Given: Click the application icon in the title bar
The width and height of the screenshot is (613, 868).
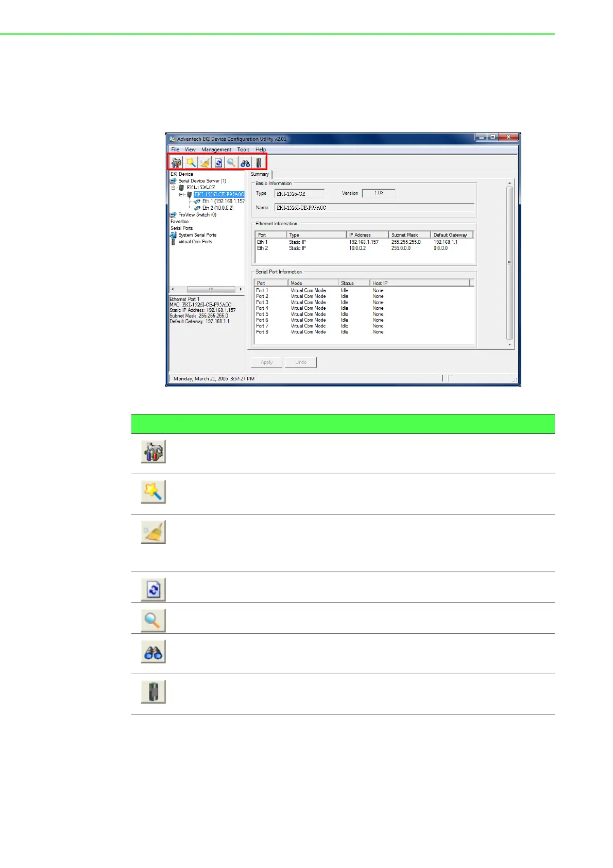Looking at the screenshot, I should point(173,139).
